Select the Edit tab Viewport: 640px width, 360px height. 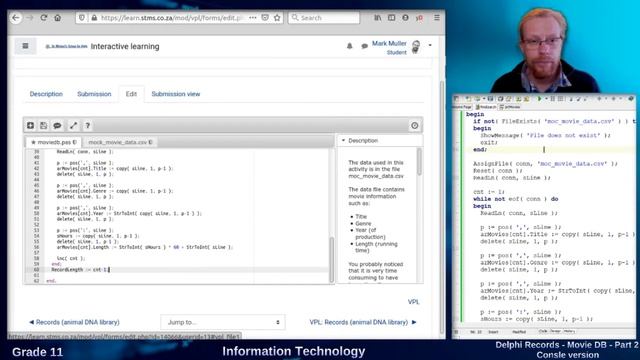point(131,94)
